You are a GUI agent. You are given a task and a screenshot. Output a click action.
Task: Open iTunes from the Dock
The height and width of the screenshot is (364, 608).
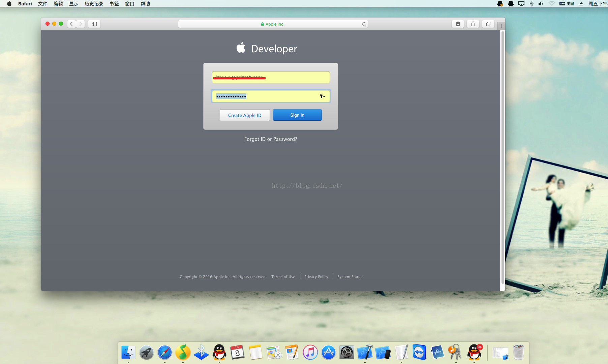[x=310, y=353]
